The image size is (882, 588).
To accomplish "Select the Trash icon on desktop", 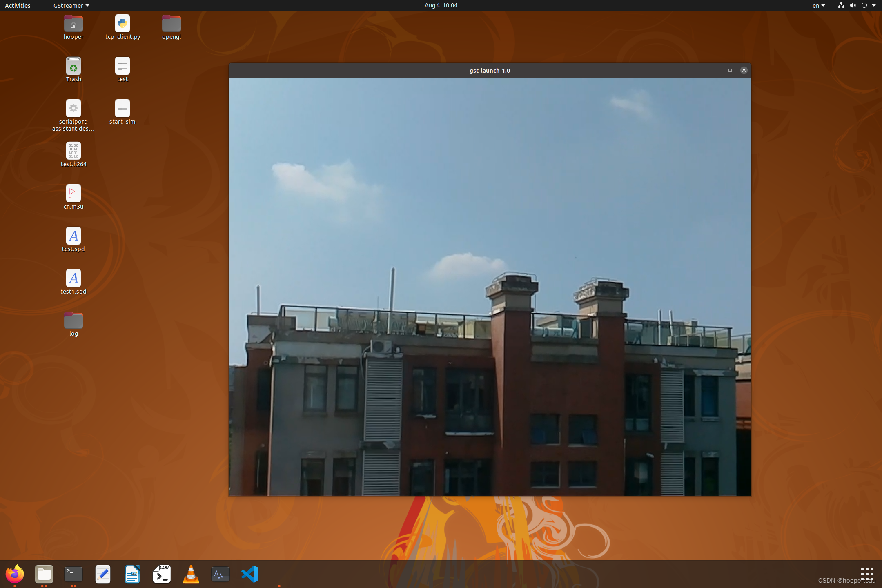I will (x=73, y=66).
